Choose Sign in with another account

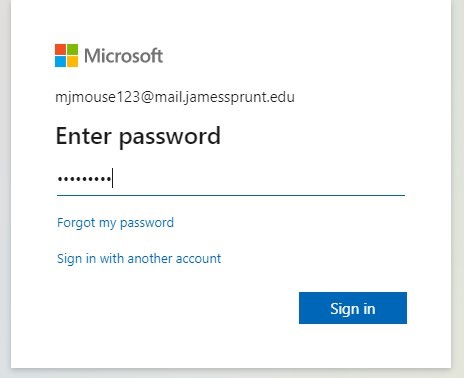(x=139, y=259)
